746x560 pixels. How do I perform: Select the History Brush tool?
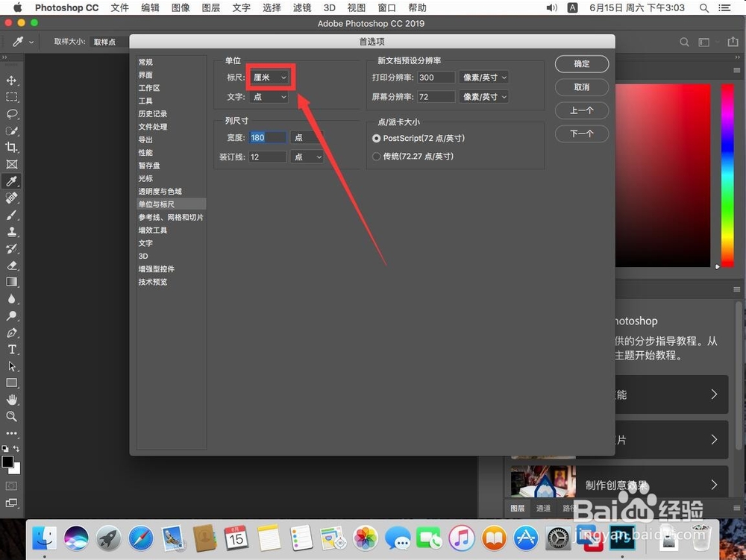(11, 248)
